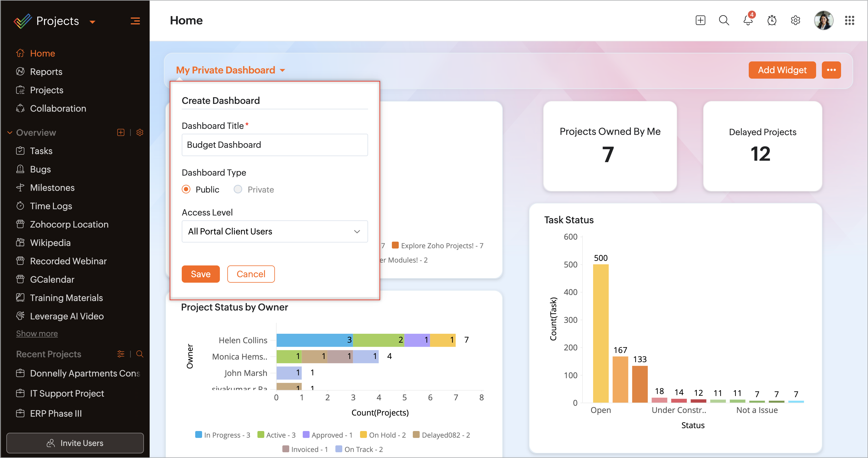This screenshot has width=868, height=458.
Task: Open the Access Level dropdown
Action: (x=275, y=232)
